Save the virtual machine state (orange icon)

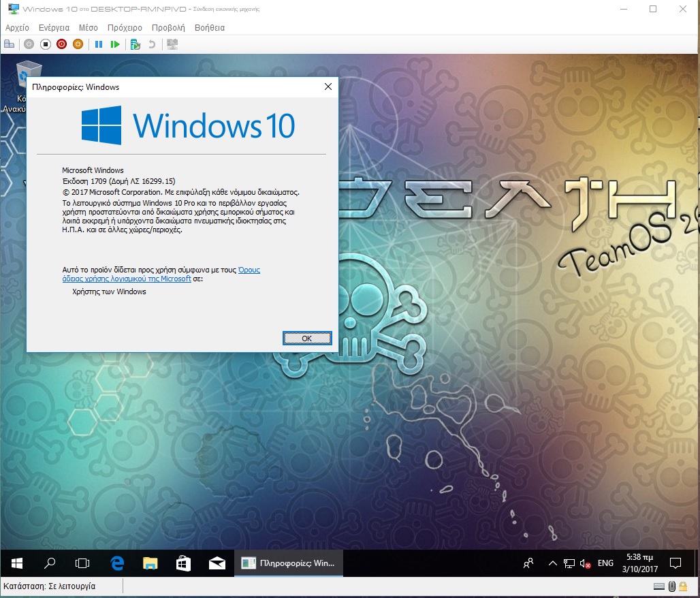point(78,44)
